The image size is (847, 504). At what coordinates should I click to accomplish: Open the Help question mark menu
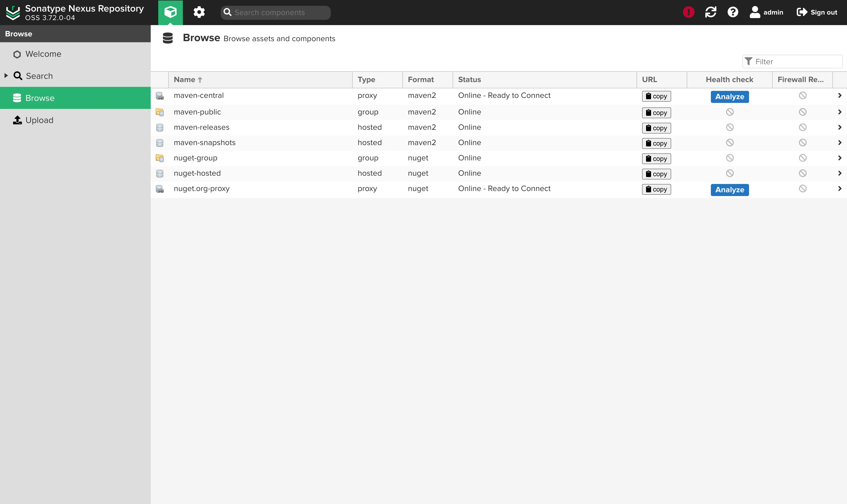pos(733,12)
